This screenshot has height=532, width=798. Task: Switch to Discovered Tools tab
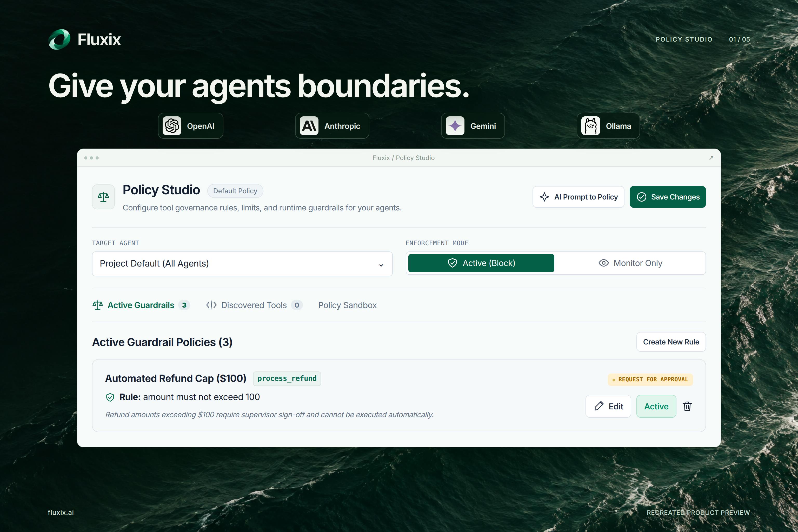(254, 305)
